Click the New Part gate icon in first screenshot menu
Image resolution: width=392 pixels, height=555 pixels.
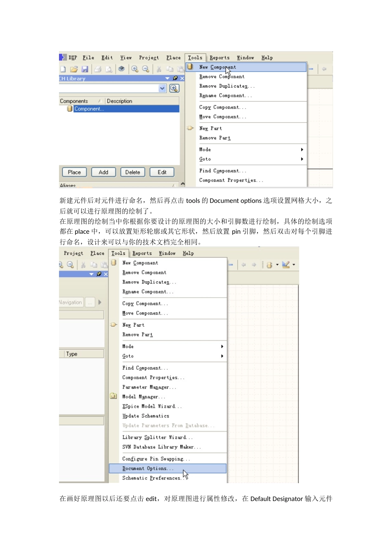190,128
